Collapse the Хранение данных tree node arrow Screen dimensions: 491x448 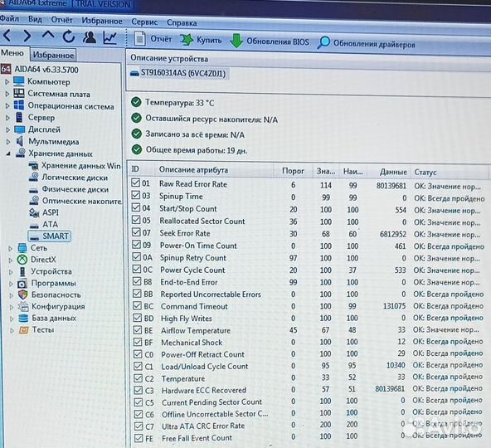[x=8, y=153]
